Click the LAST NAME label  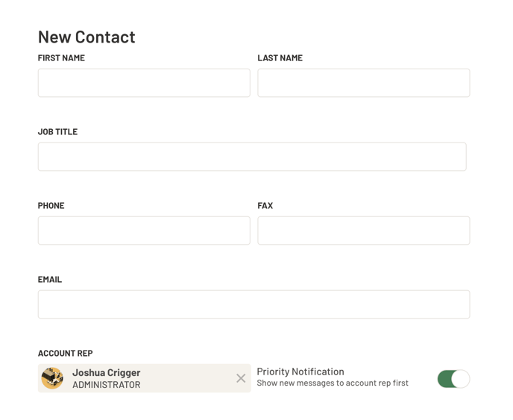tap(280, 58)
